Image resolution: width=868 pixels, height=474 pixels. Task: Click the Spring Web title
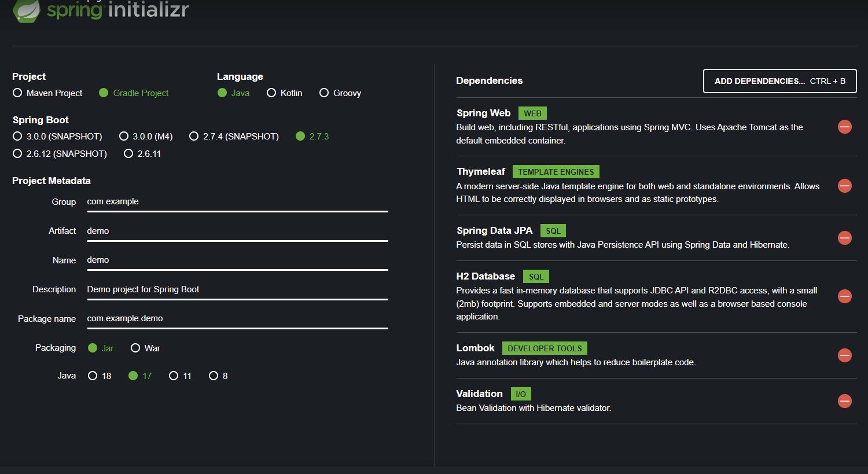coord(484,113)
